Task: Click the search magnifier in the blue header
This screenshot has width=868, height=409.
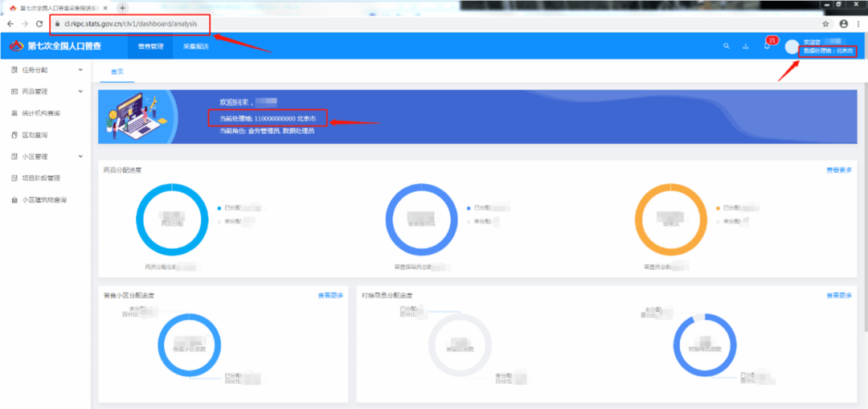Action: pyautogui.click(x=727, y=46)
